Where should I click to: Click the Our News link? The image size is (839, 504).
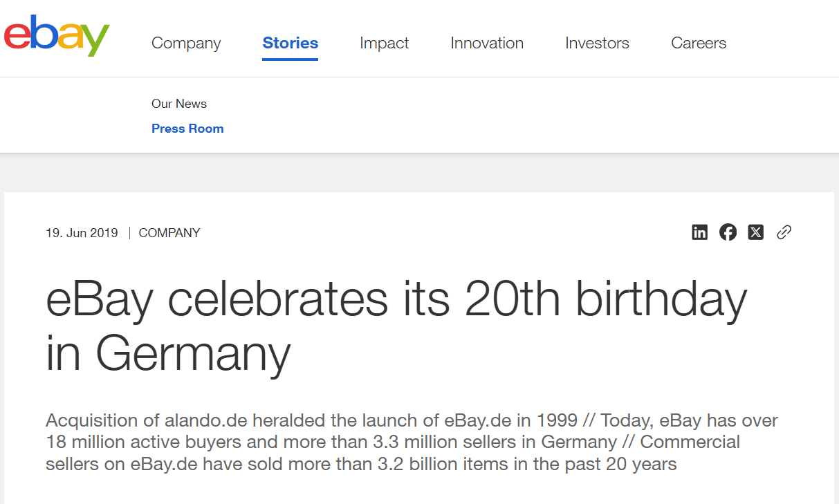[x=179, y=104]
